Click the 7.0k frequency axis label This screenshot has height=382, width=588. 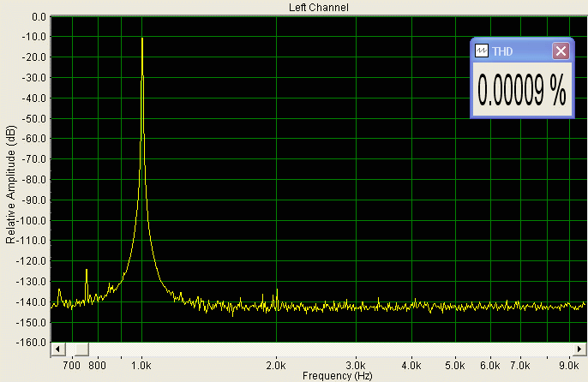pyautogui.click(x=520, y=366)
